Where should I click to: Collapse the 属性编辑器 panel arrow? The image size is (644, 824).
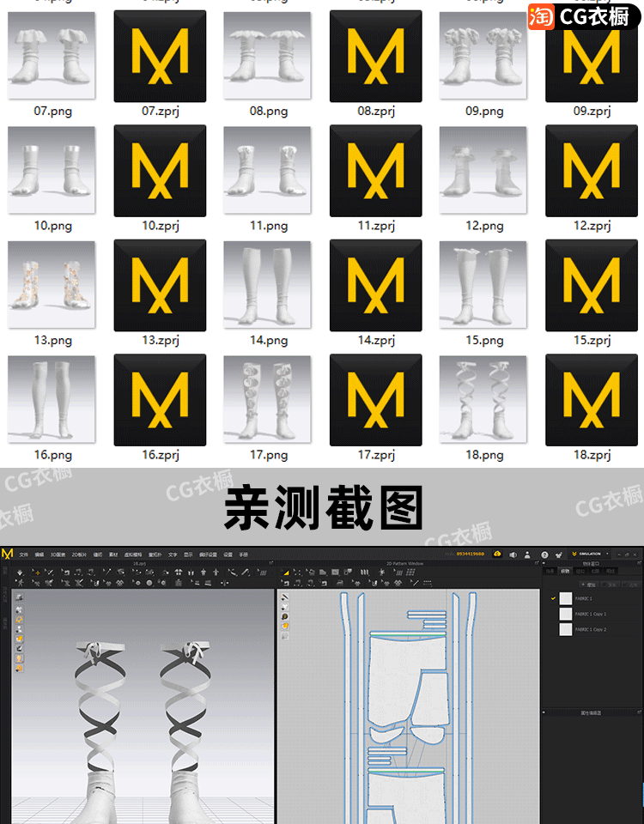(544, 712)
